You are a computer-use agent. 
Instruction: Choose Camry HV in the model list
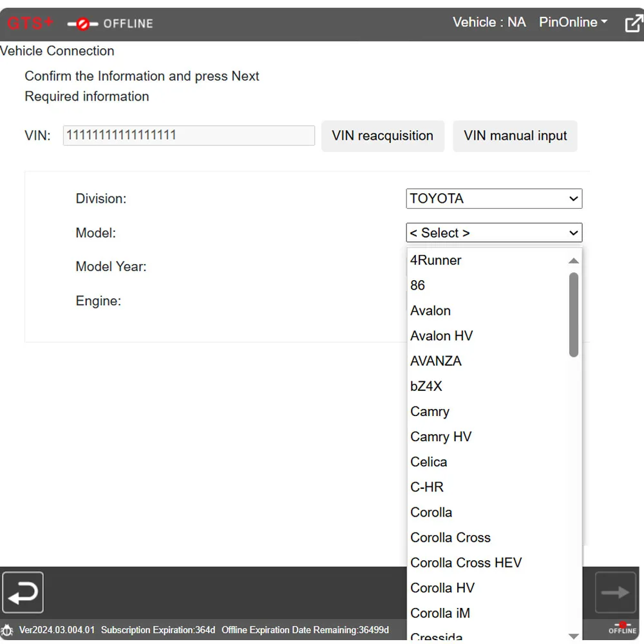click(488, 437)
